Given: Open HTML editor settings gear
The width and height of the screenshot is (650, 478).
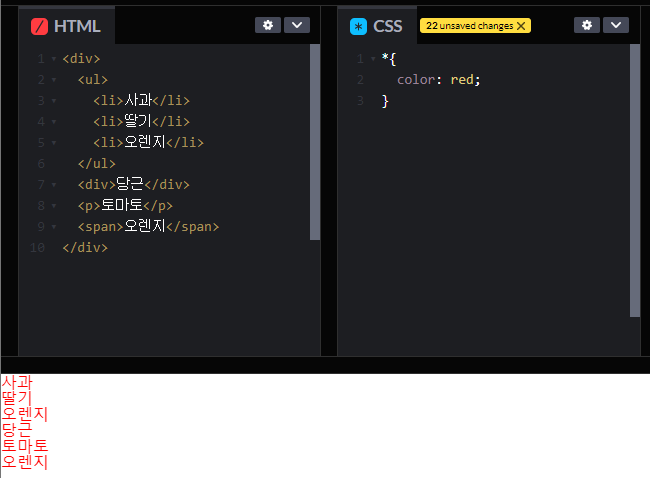Looking at the screenshot, I should pyautogui.click(x=268, y=25).
